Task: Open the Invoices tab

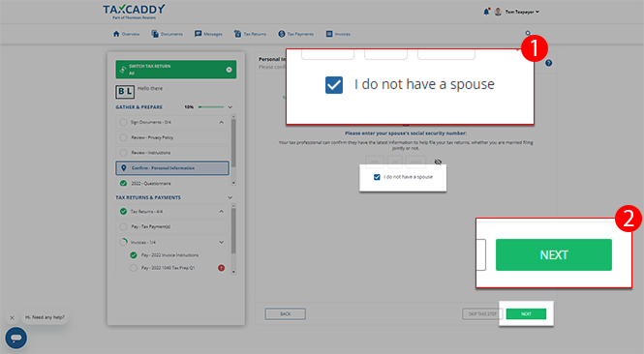Action: (338, 34)
